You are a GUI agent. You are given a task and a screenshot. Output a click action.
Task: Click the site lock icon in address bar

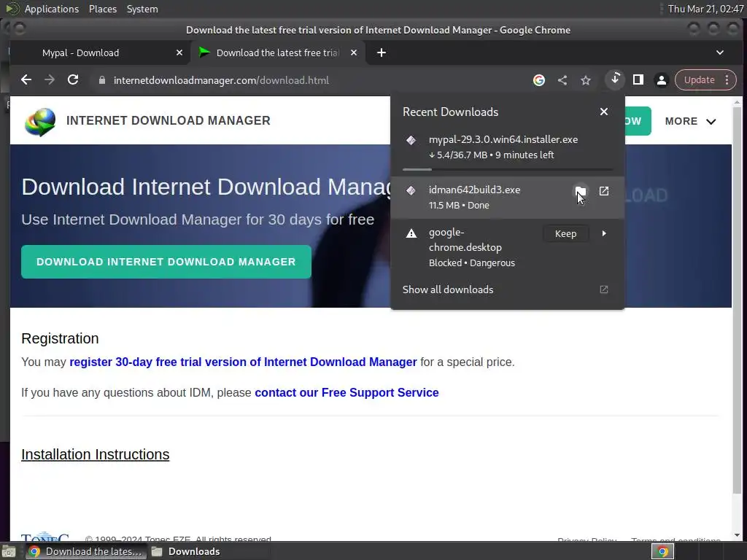(x=102, y=80)
